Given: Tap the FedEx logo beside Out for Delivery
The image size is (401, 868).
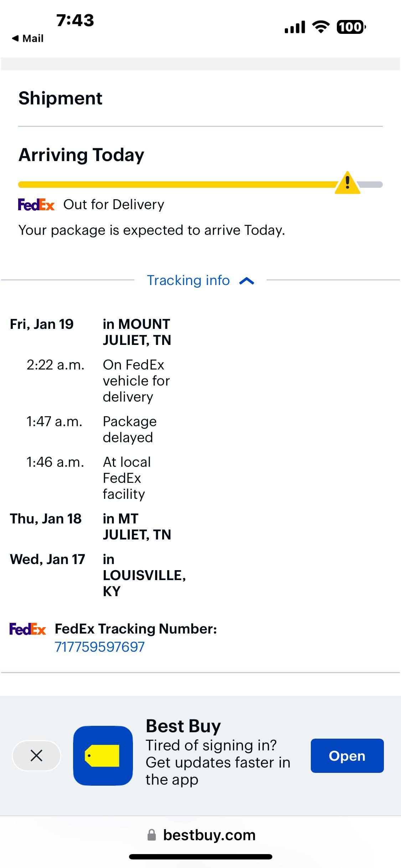Looking at the screenshot, I should (x=36, y=205).
